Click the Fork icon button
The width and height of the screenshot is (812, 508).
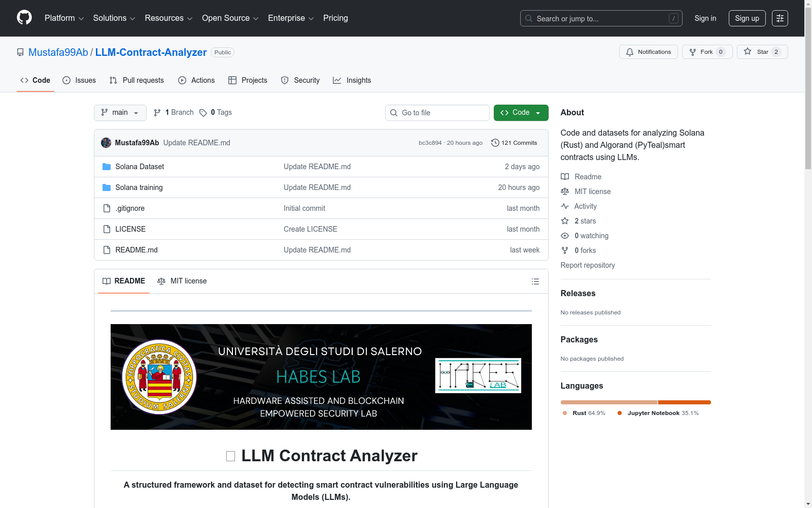click(693, 52)
